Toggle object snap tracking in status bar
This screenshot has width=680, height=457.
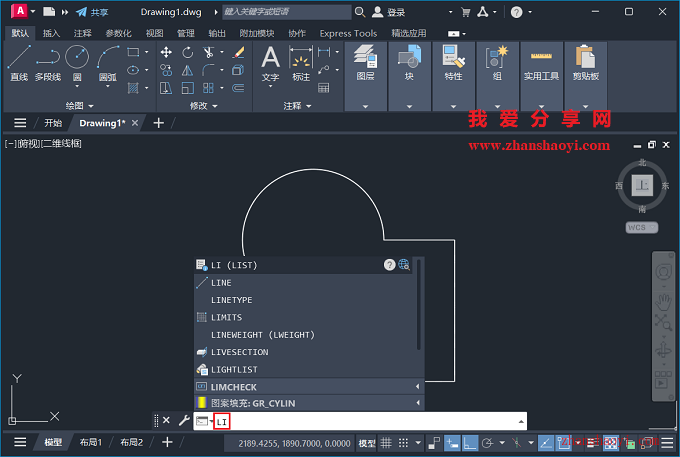pos(546,443)
